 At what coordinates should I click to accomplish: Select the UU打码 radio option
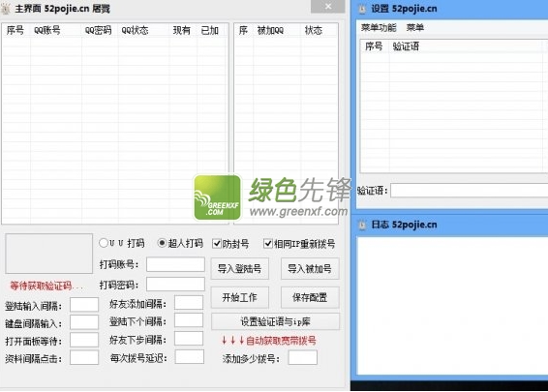[103, 243]
